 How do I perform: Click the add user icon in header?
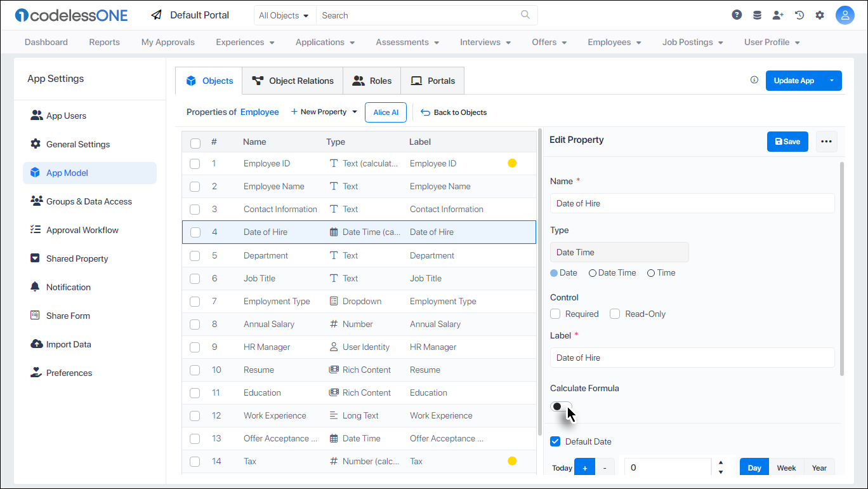[778, 15]
